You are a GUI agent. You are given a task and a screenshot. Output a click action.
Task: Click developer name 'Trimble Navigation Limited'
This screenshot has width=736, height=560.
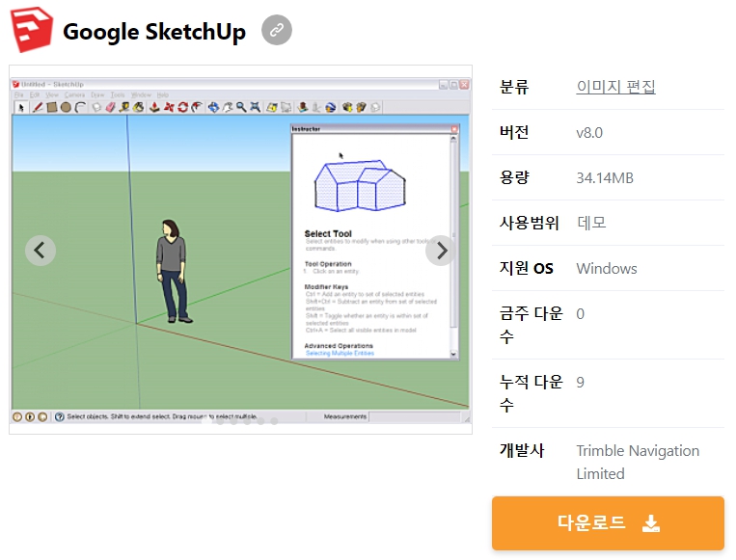638,462
